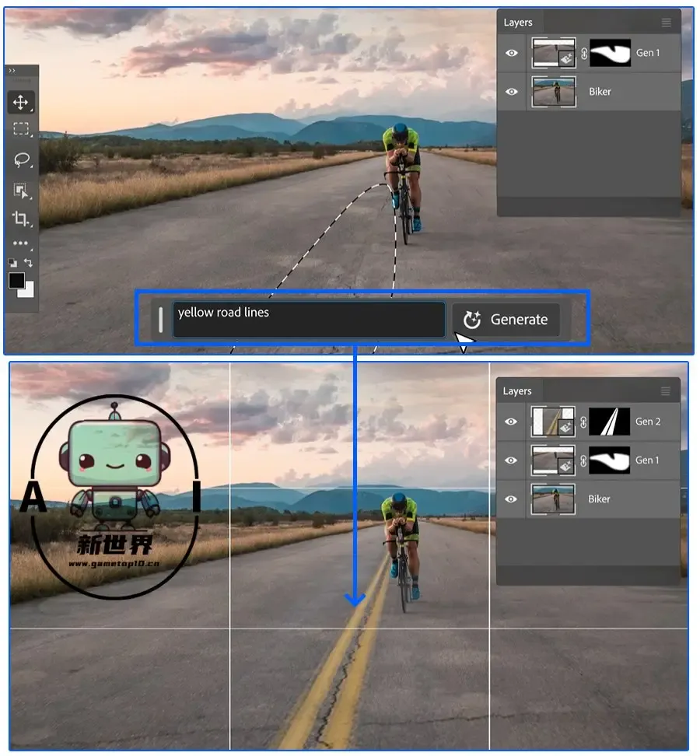This screenshot has width=700, height=756.
Task: Click the Generate button
Action: coord(506,319)
